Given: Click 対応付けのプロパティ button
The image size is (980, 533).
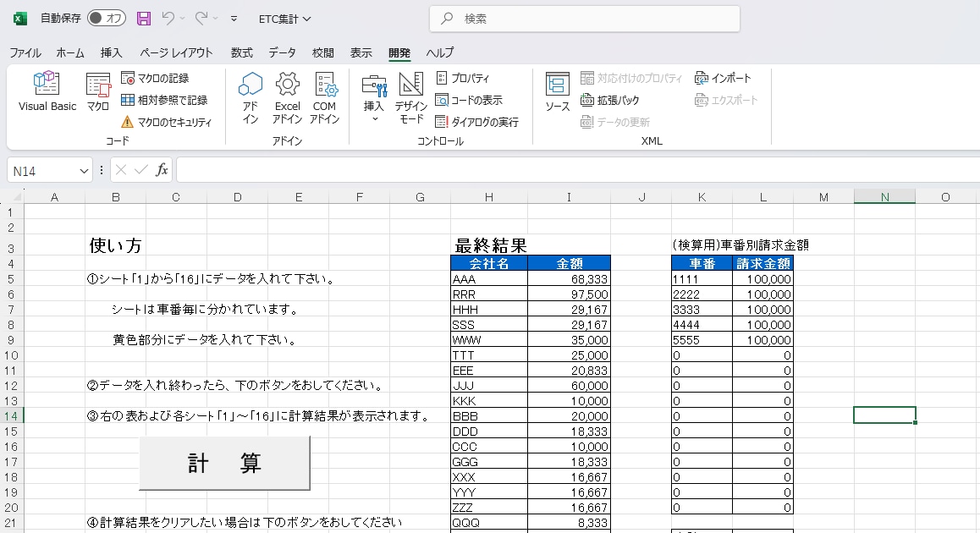Looking at the screenshot, I should [x=631, y=78].
